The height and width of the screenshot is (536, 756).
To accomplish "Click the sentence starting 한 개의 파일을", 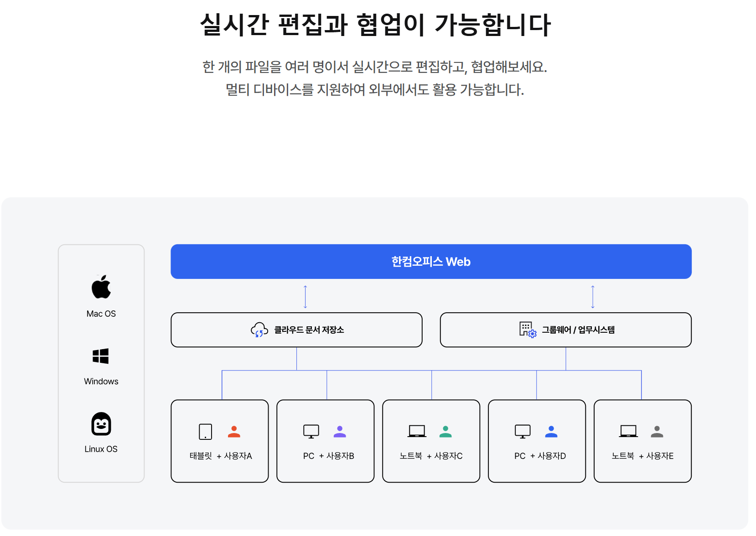I will coord(375,67).
